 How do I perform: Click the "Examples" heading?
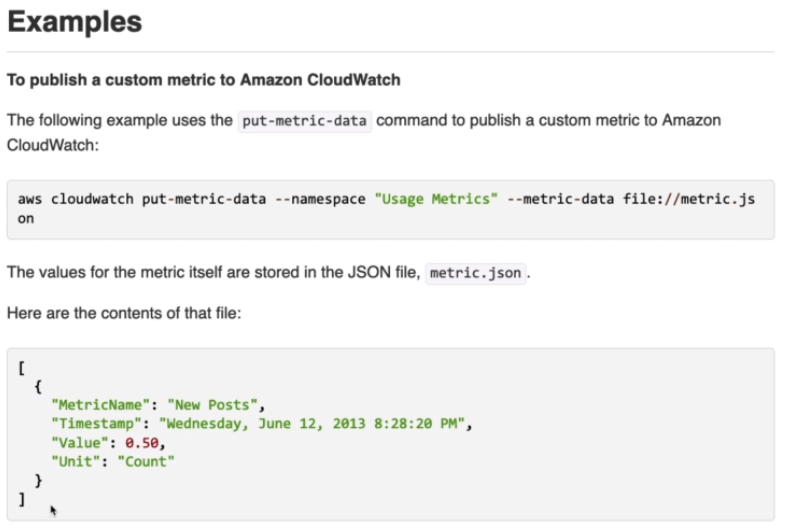[75, 22]
